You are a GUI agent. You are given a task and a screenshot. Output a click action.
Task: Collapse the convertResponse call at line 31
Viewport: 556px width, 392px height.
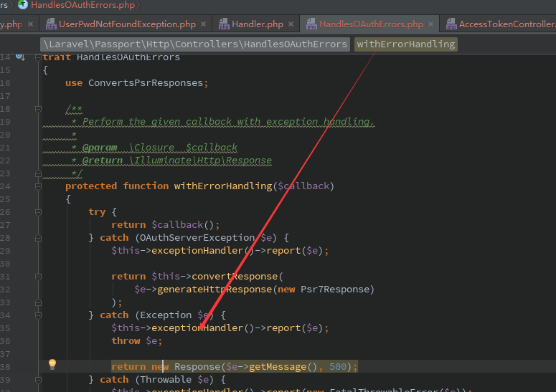[x=38, y=277]
